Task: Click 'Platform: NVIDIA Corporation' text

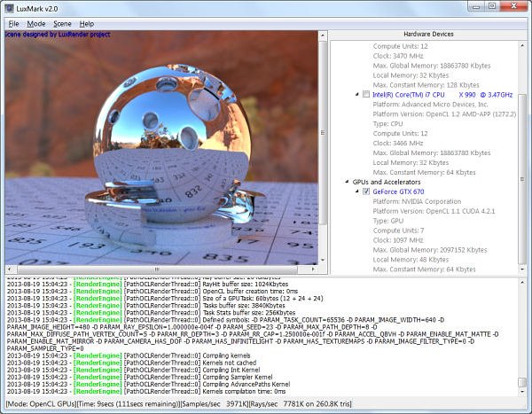Action: tap(417, 201)
